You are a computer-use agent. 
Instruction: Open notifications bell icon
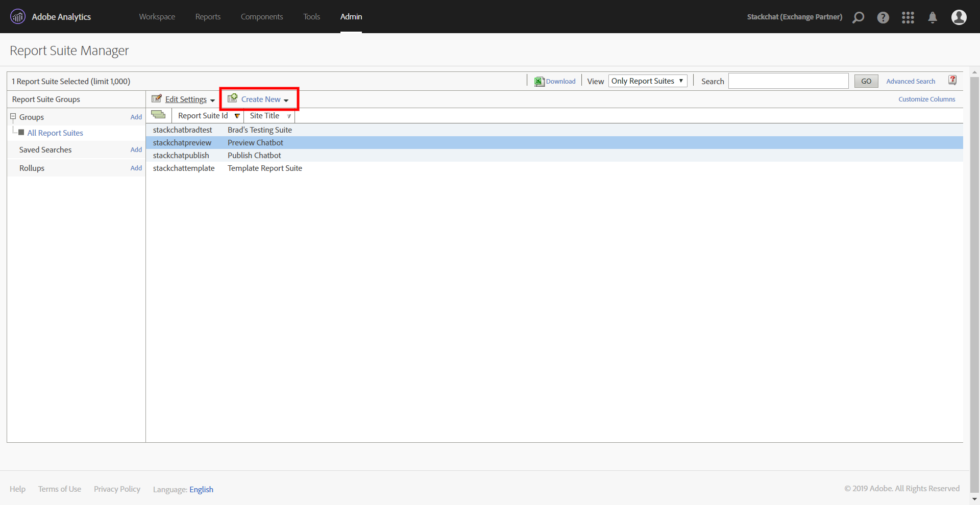tap(933, 17)
